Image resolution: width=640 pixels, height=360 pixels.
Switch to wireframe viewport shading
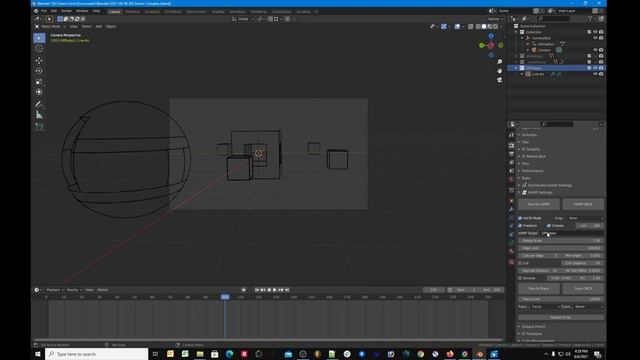click(478, 27)
